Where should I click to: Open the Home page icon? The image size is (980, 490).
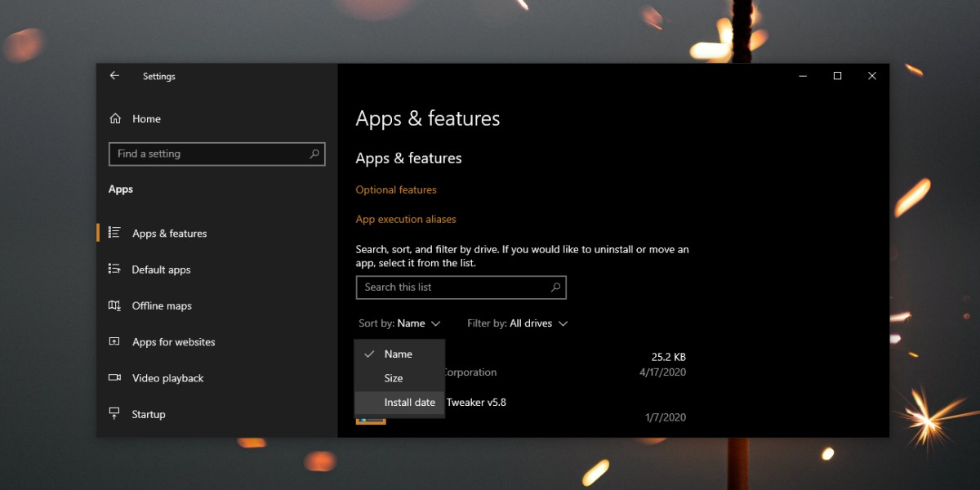click(115, 118)
